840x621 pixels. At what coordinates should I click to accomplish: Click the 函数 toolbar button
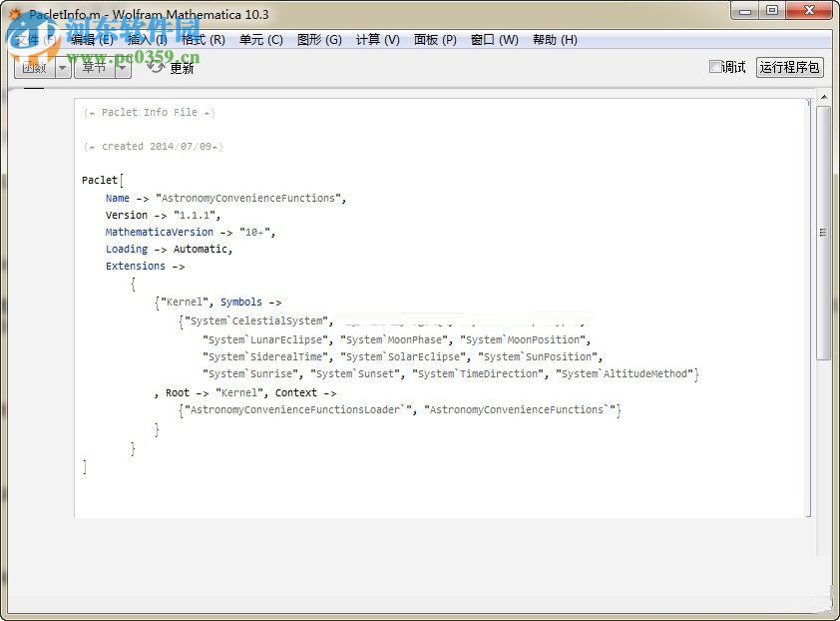pyautogui.click(x=34, y=68)
